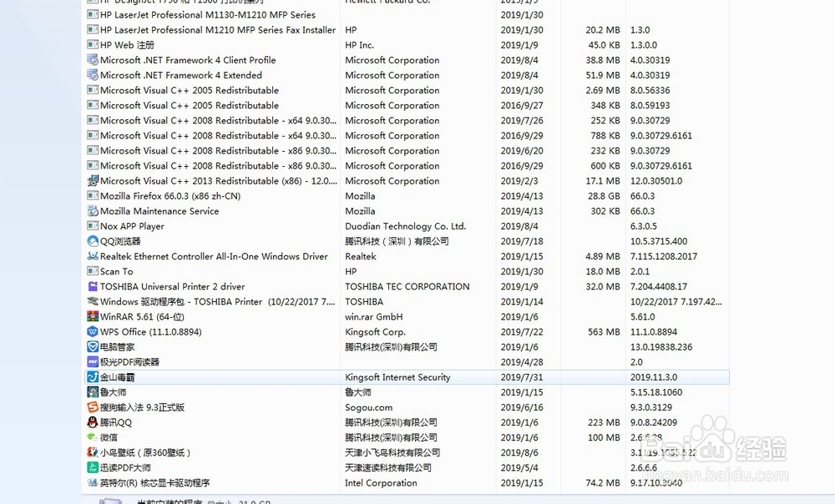This screenshot has height=504, width=835.
Task: Click the size value '20.2 MB'
Action: pos(603,30)
